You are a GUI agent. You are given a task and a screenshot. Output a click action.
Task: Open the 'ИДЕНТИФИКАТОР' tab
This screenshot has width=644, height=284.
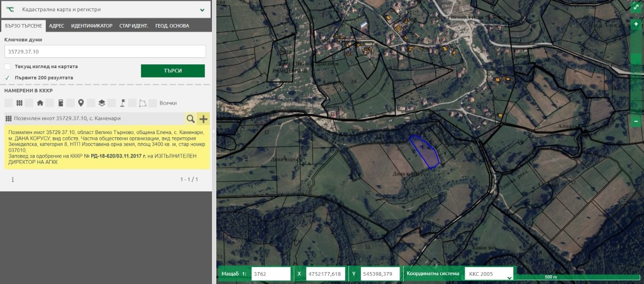92,26
